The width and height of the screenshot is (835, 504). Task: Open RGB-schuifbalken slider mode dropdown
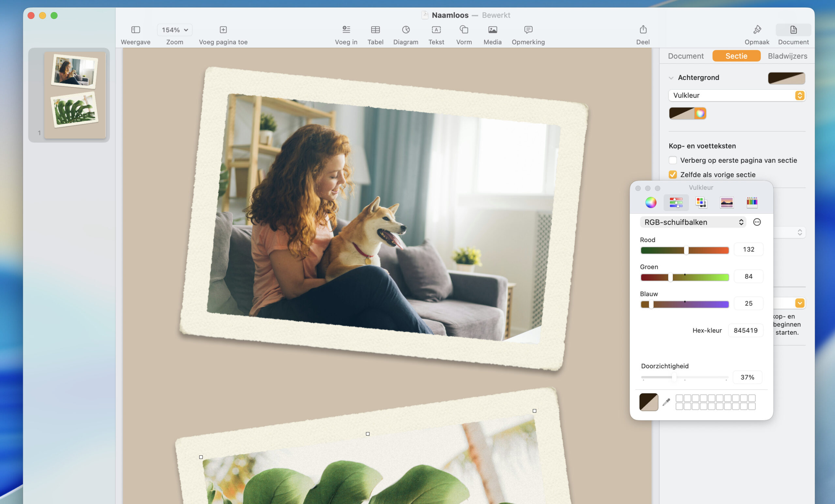click(x=693, y=222)
